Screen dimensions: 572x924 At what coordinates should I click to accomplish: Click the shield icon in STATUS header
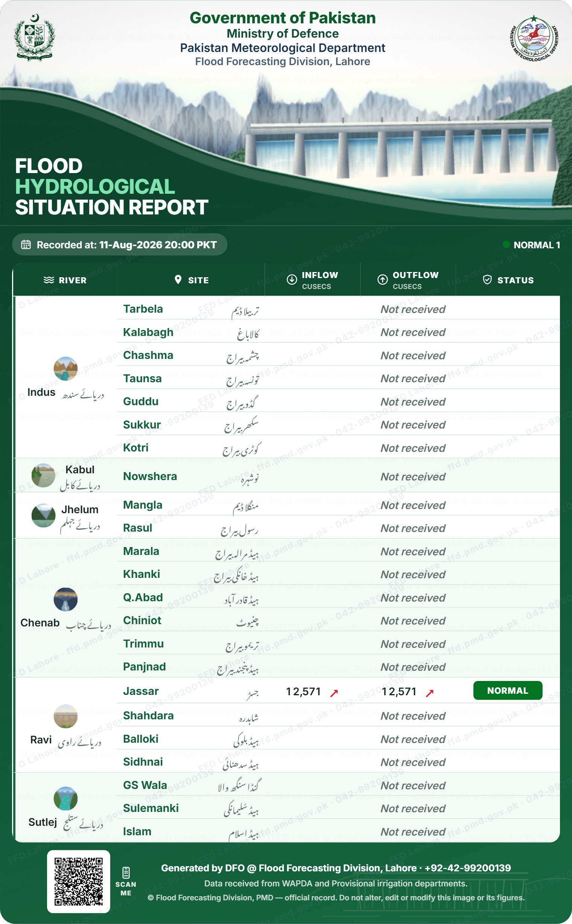pyautogui.click(x=487, y=280)
